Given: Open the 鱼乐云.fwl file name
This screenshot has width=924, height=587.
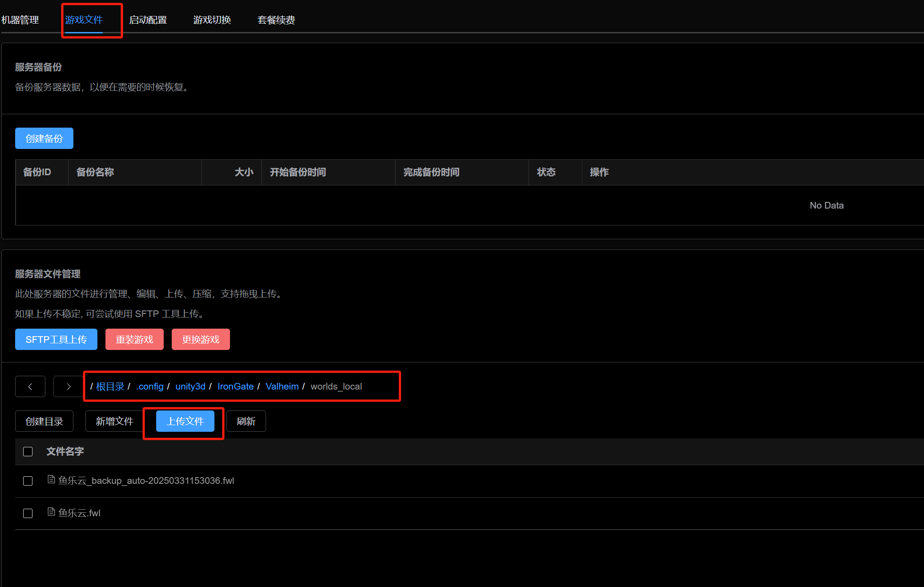Looking at the screenshot, I should point(79,513).
